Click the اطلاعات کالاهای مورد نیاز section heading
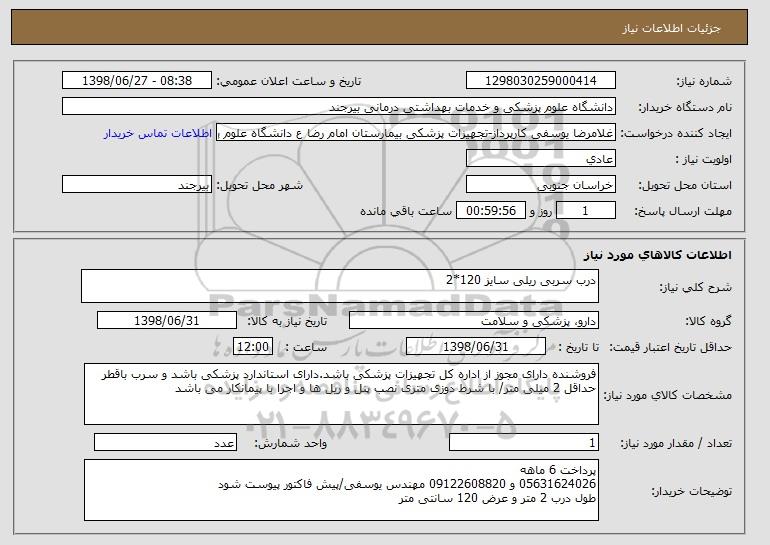Image resolution: width=770 pixels, height=545 pixels. pos(658,255)
